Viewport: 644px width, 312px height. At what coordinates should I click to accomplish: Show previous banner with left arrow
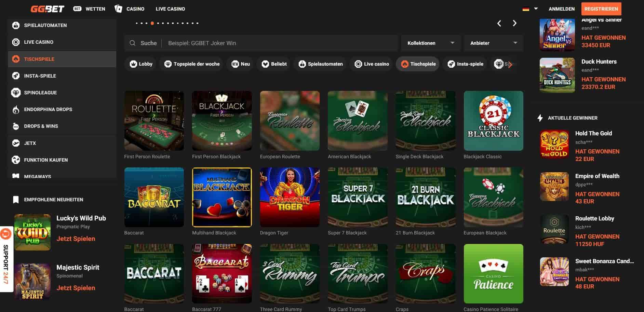[499, 23]
